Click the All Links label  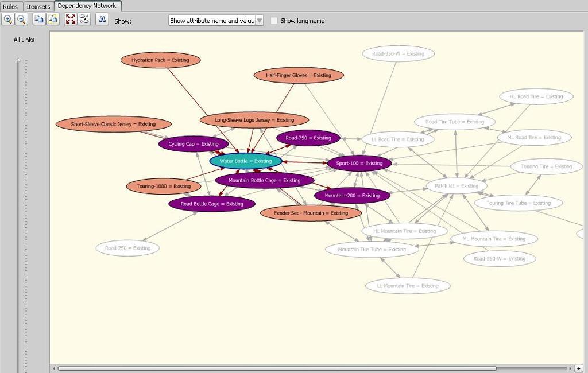point(24,40)
